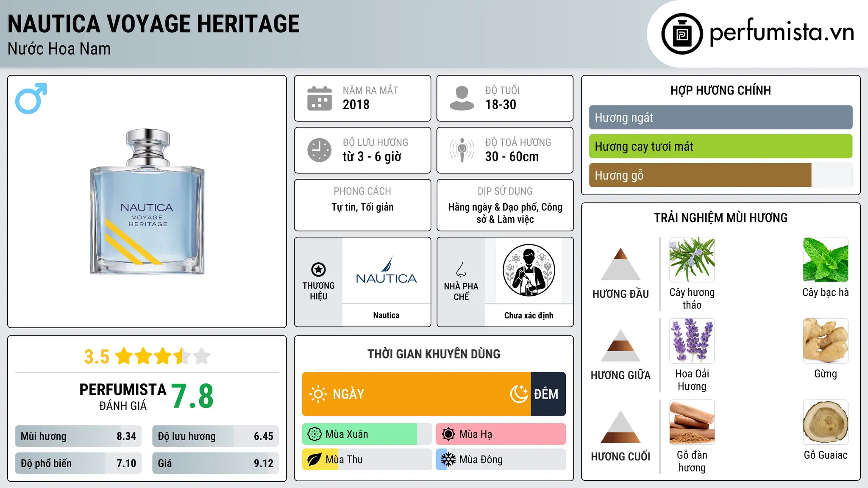Image resolution: width=868 pixels, height=488 pixels.
Task: Click the sillage icon beside Độ toả hương
Action: pyautogui.click(x=462, y=150)
